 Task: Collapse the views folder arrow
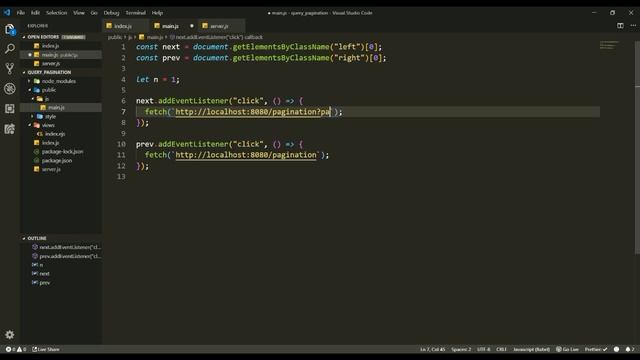(x=29, y=125)
